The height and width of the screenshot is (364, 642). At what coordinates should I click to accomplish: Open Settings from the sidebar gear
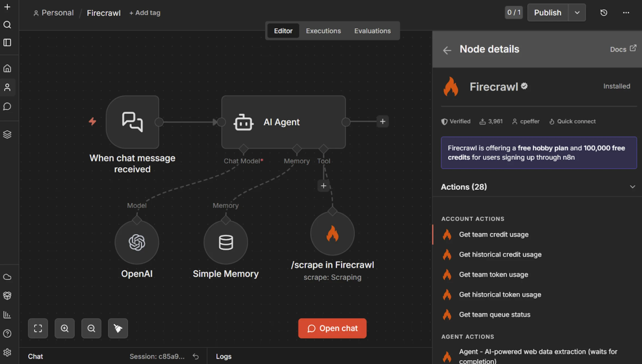7,352
